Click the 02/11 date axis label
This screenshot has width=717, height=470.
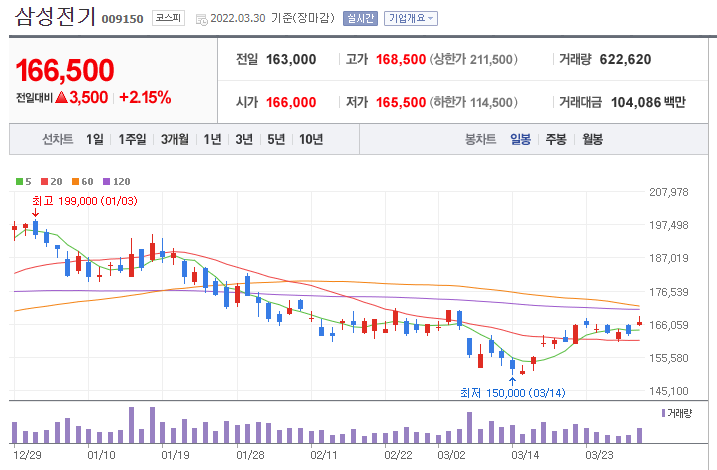click(x=324, y=455)
